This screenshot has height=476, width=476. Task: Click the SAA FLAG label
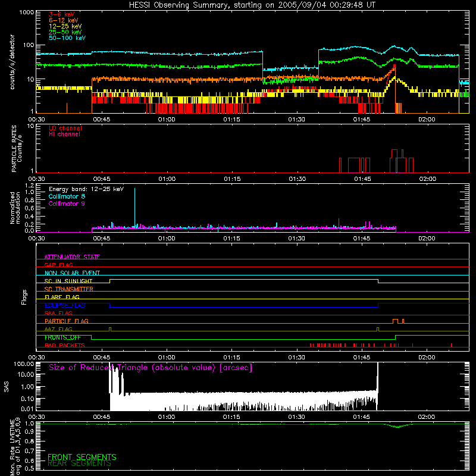58,313
